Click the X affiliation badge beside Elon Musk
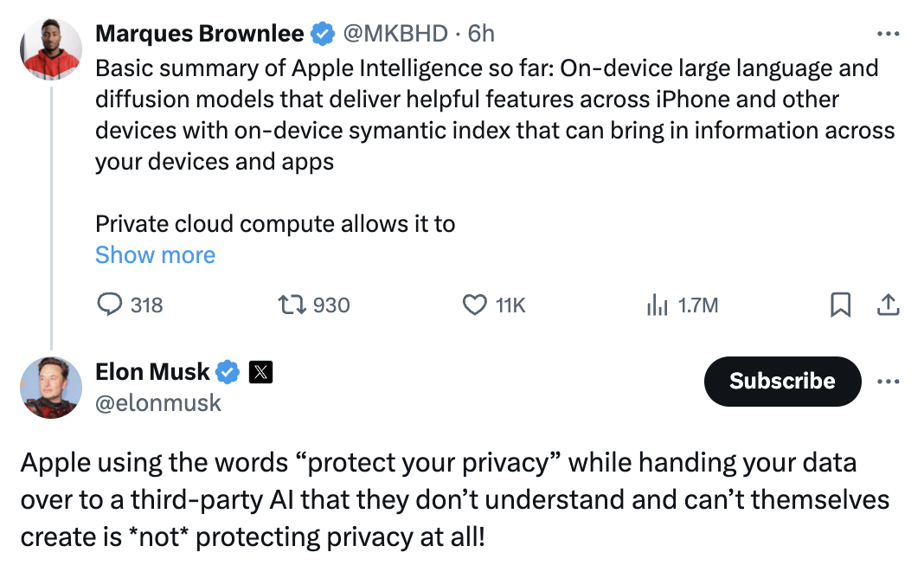 [261, 372]
